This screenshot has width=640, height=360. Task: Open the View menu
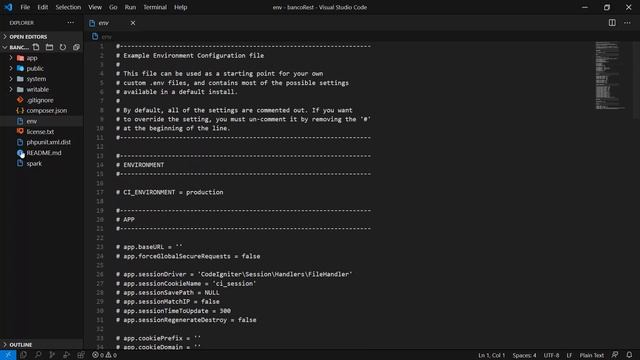pyautogui.click(x=95, y=7)
